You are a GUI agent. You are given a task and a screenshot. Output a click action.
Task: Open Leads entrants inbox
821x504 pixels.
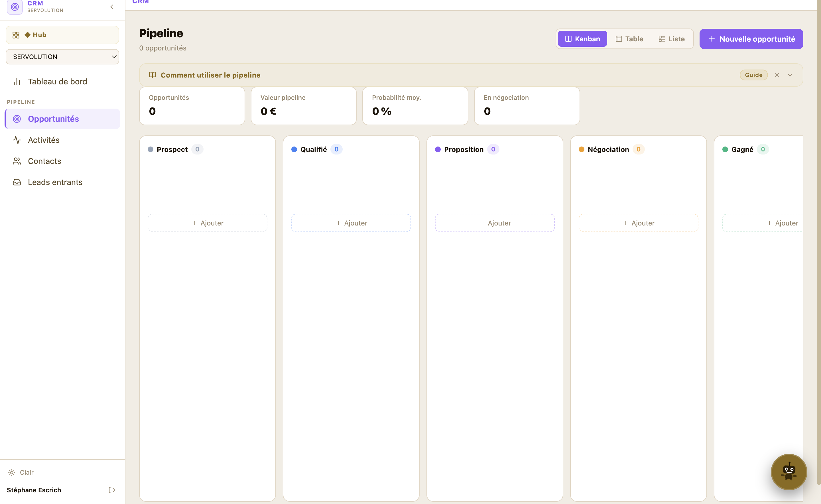tap(55, 182)
